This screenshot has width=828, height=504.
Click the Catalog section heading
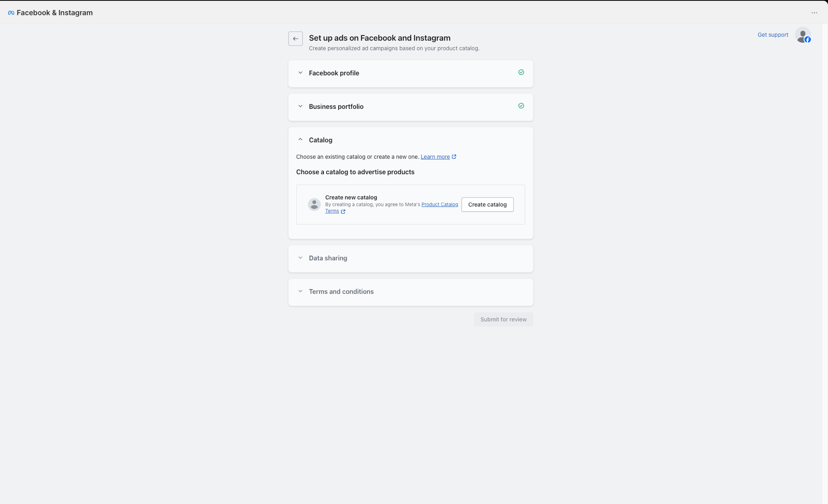[320, 140]
